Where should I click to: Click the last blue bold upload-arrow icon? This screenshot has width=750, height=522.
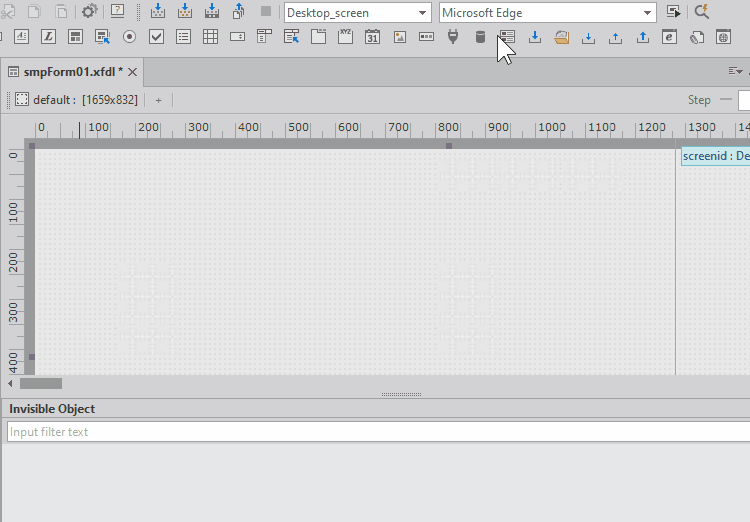point(643,37)
